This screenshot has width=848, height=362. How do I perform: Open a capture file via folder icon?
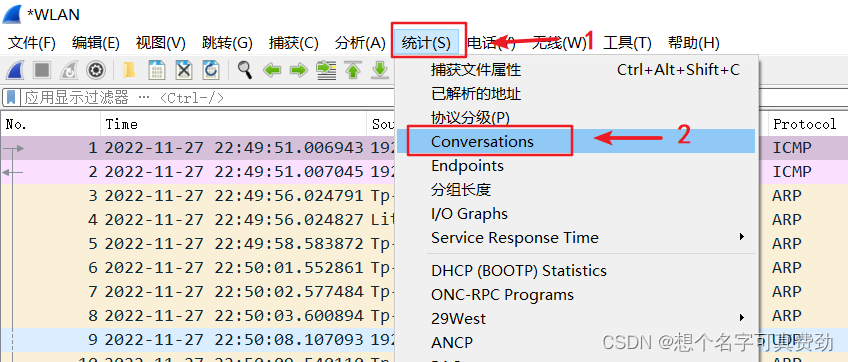pos(129,70)
